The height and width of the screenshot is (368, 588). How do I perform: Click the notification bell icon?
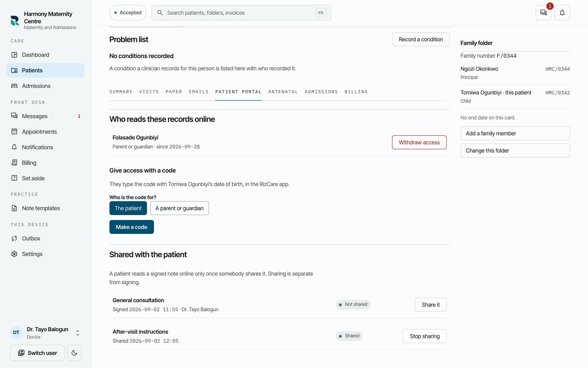click(x=562, y=13)
